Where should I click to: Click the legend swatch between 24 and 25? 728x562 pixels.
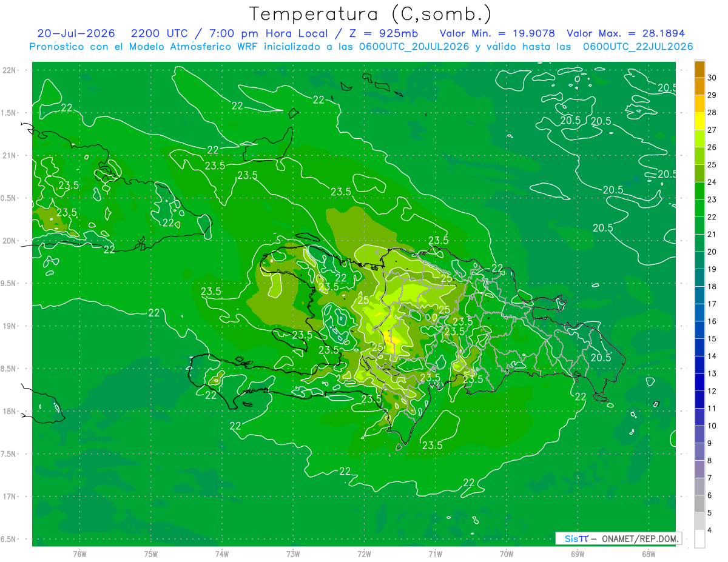699,173
